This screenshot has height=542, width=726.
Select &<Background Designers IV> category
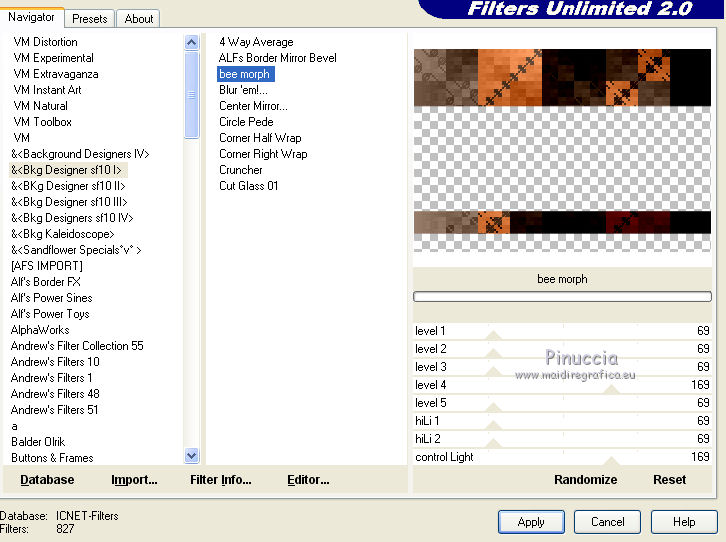pyautogui.click(x=80, y=154)
